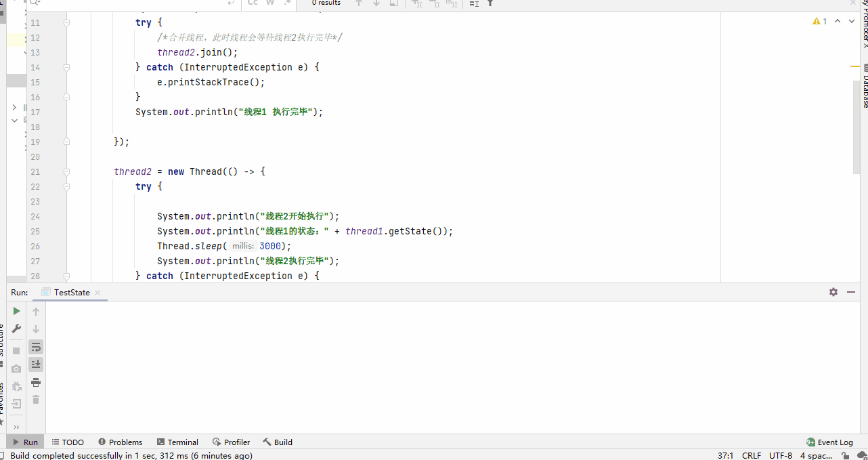The image size is (868, 460).
Task: Open the Profiler tool window
Action: click(x=231, y=442)
